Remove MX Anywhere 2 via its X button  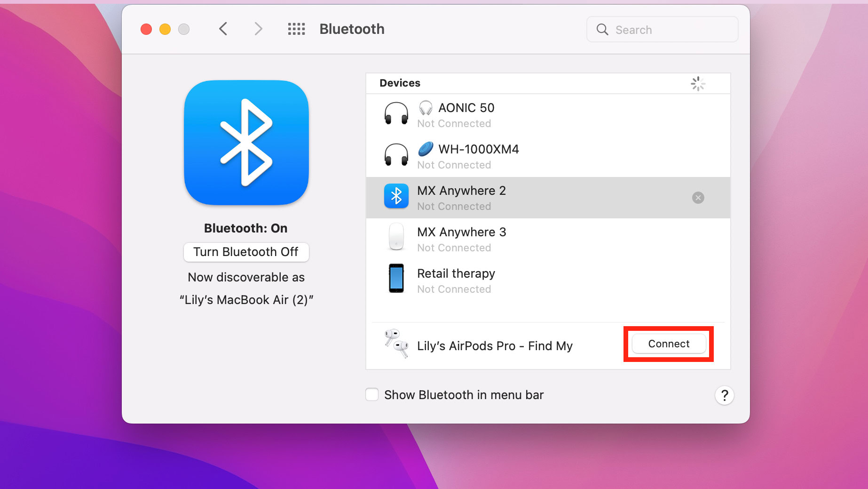point(698,198)
